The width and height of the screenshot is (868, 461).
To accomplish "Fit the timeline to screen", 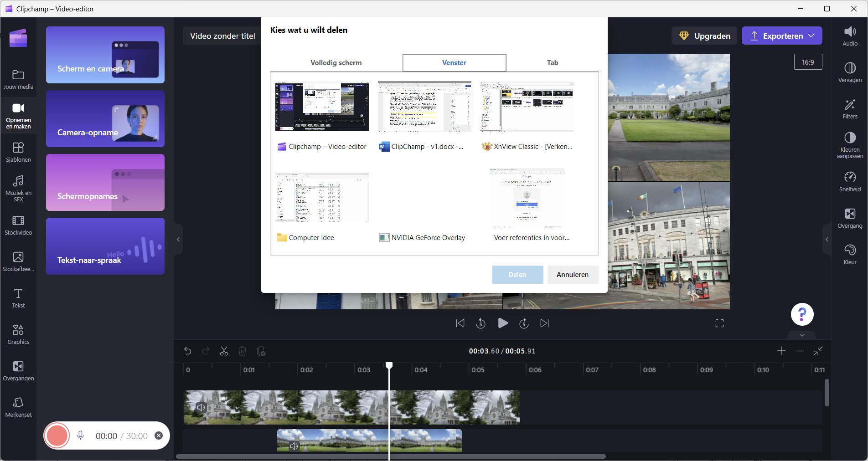I will tap(818, 351).
